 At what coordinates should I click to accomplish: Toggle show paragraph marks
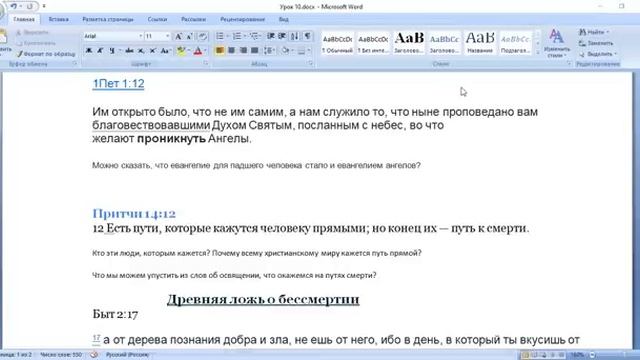[x=307, y=36]
